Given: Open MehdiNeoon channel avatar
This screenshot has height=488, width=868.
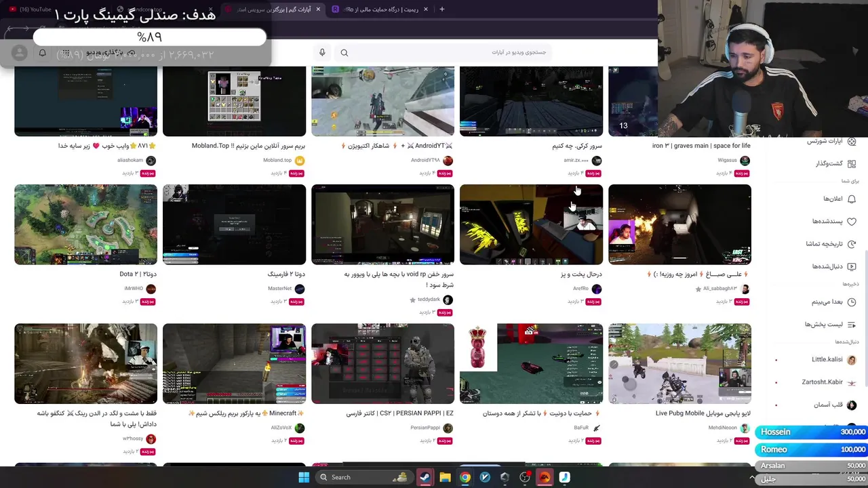Looking at the screenshot, I should [745, 428].
